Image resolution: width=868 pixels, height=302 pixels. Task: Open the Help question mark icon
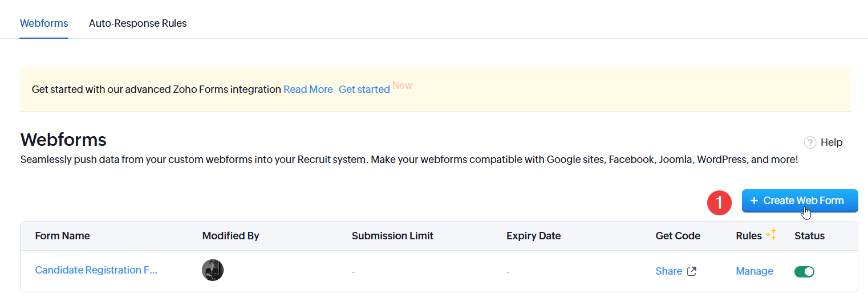810,142
